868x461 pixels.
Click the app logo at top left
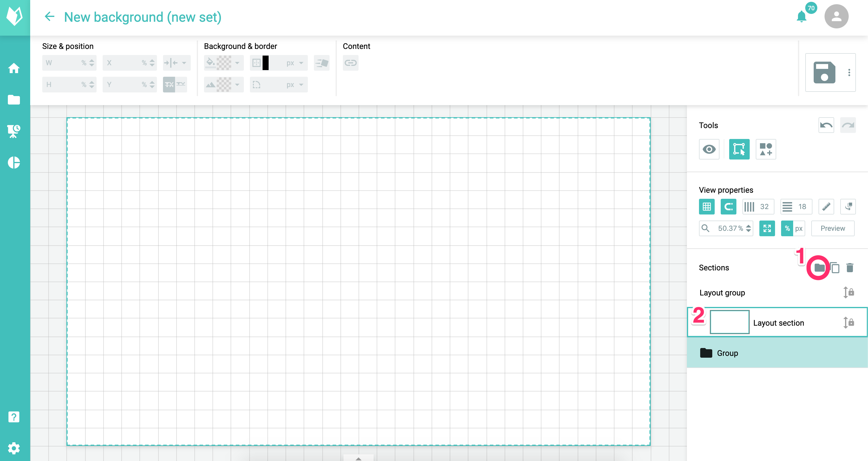[x=15, y=17]
